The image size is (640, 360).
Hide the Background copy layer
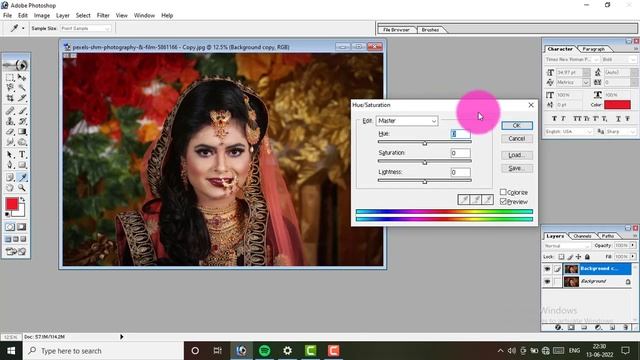[547, 269]
